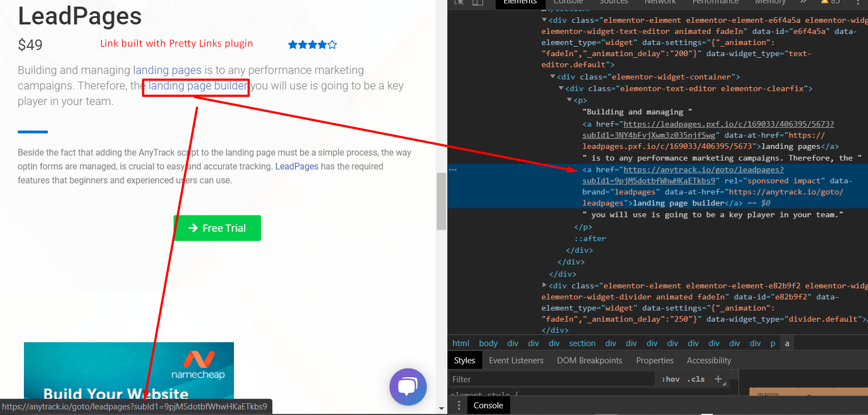
Task: Click section in the breadcrumb trail
Action: 582,343
